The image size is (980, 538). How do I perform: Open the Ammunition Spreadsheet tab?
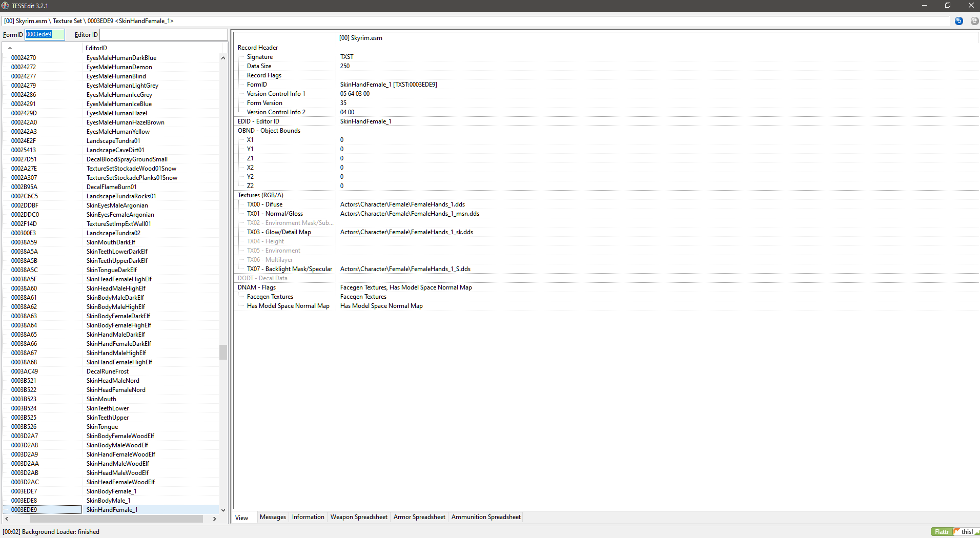(x=486, y=517)
